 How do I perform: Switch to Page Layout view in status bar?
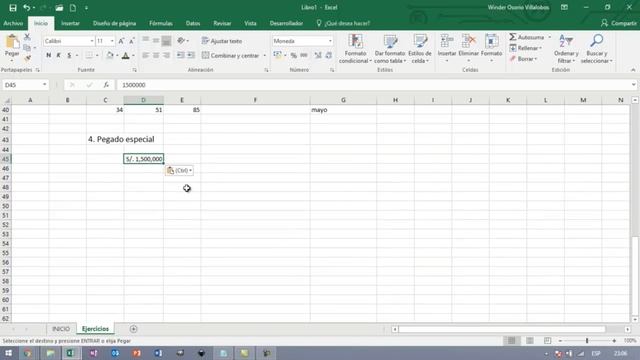click(x=529, y=340)
